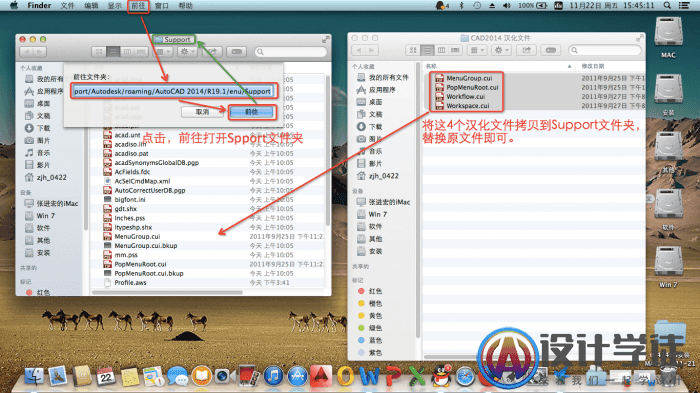700x393 pixels.
Task: Toggle sort order on 名称 column header
Action: (498, 66)
